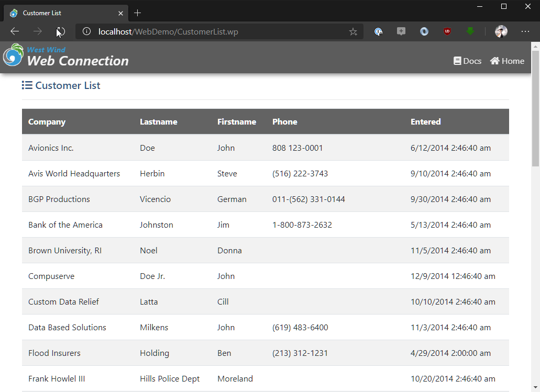Click the Web Connection title text
The image size is (540, 392).
[78, 61]
